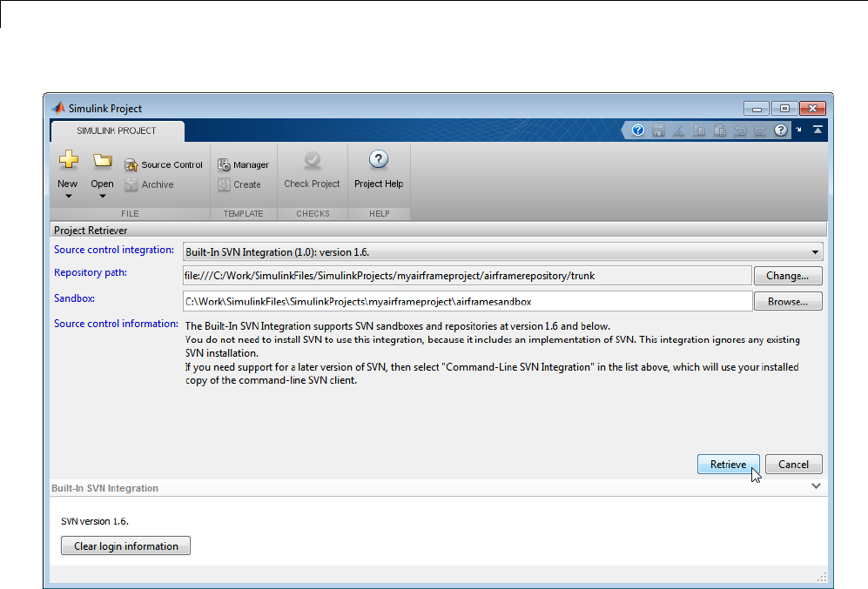Click the Repository path field

[468, 276]
